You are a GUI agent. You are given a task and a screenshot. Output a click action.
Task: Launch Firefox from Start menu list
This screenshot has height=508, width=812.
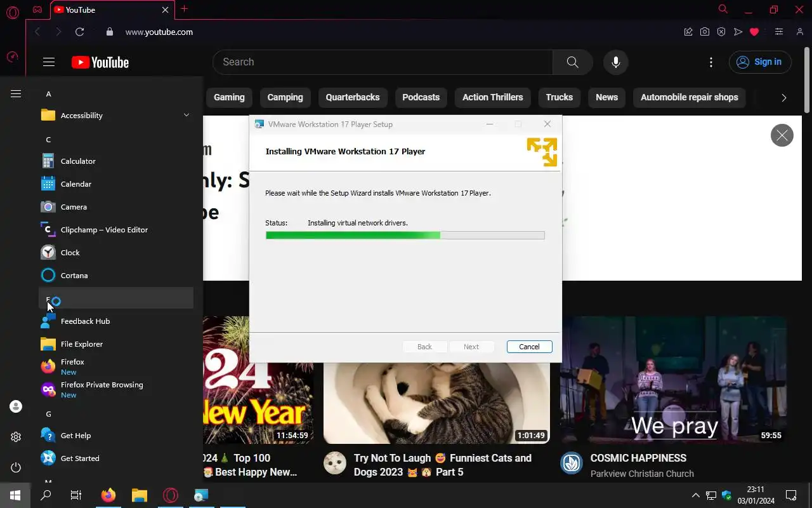click(116, 367)
